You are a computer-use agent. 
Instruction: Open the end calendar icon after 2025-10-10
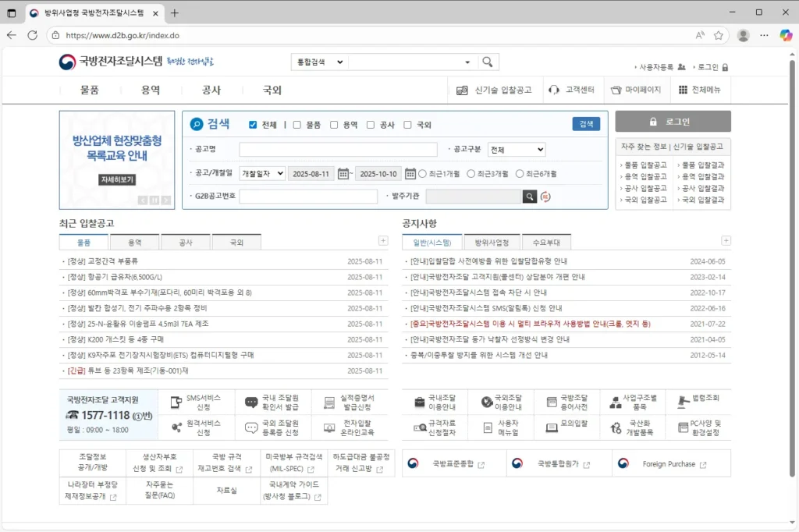pyautogui.click(x=410, y=174)
